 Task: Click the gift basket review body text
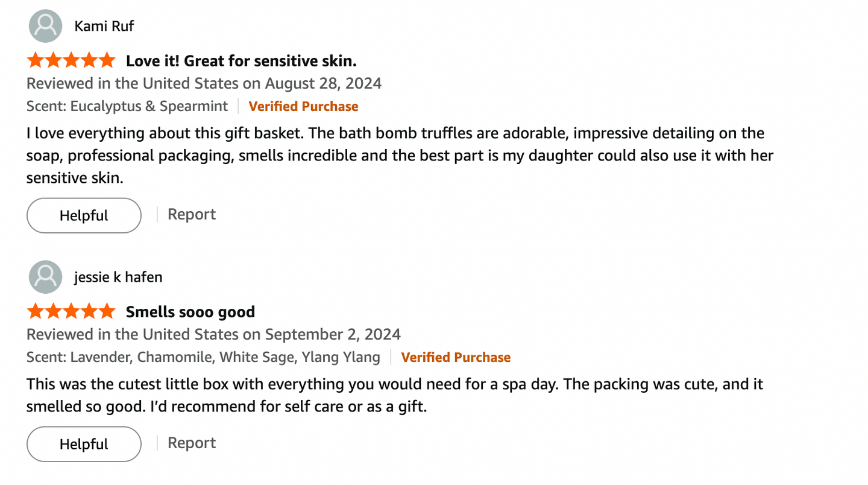[400, 156]
